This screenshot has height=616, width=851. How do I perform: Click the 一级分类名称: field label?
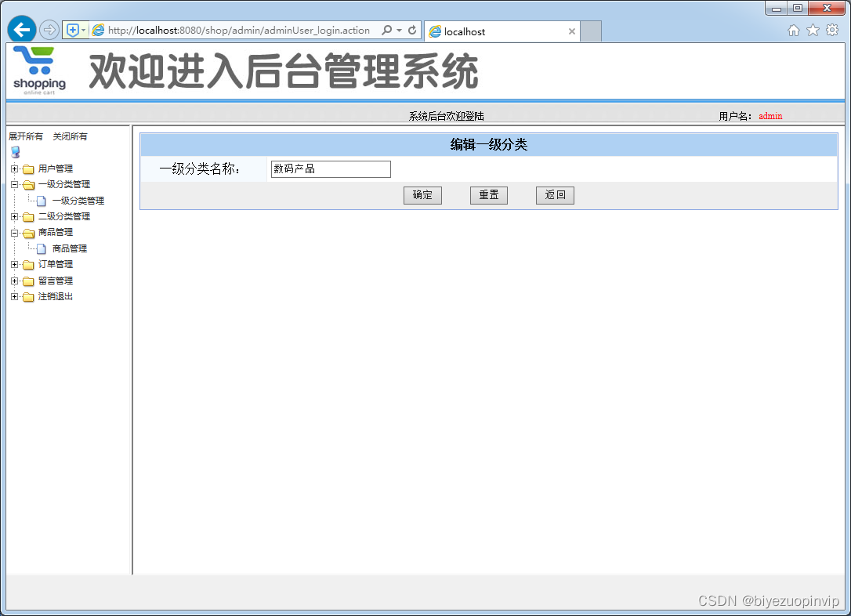(200, 168)
